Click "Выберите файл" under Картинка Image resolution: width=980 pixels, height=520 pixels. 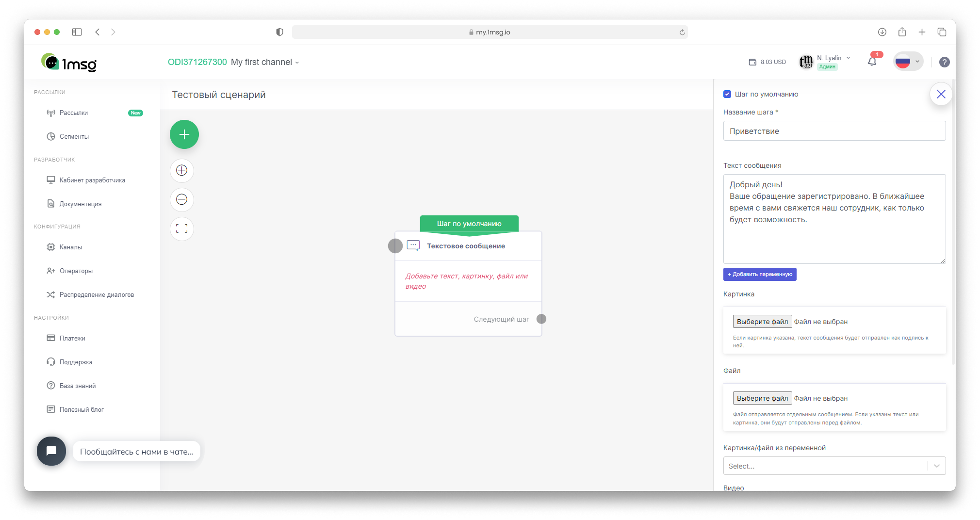tap(762, 322)
